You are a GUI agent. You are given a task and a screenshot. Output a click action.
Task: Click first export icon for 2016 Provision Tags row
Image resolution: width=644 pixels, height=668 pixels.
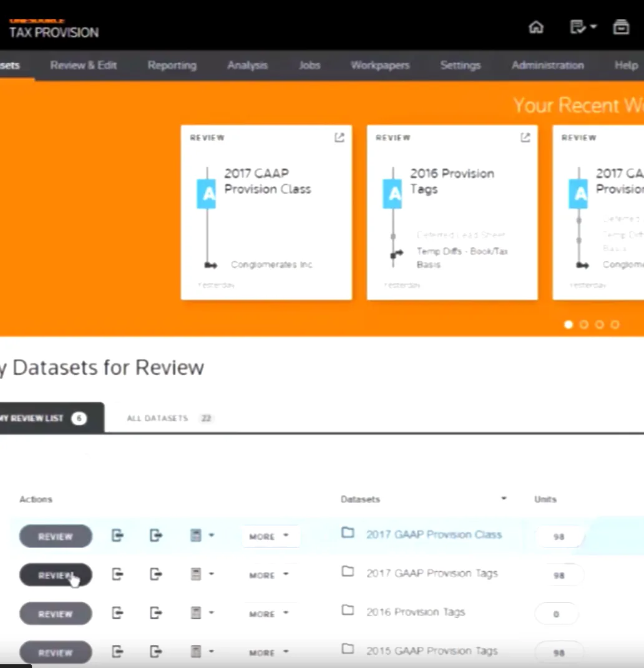point(117,612)
